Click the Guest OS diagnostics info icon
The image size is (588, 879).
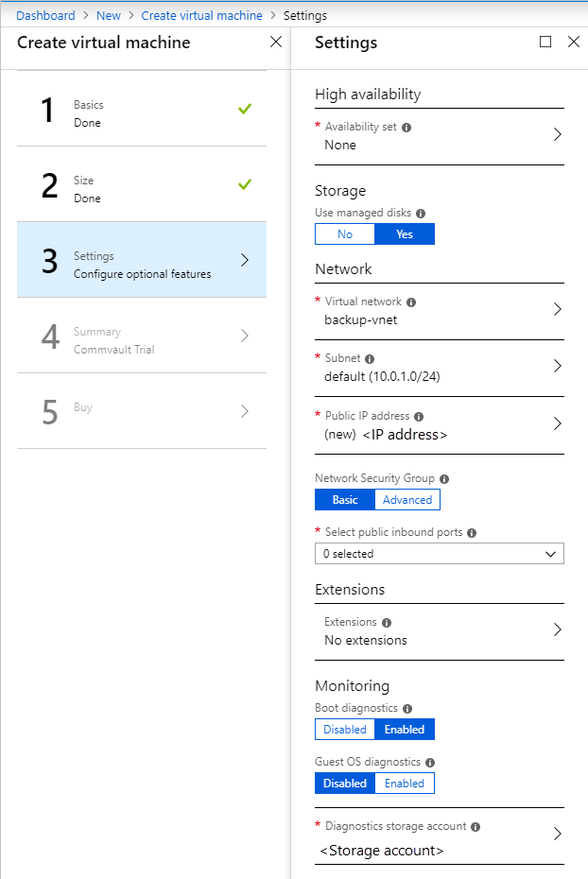430,762
